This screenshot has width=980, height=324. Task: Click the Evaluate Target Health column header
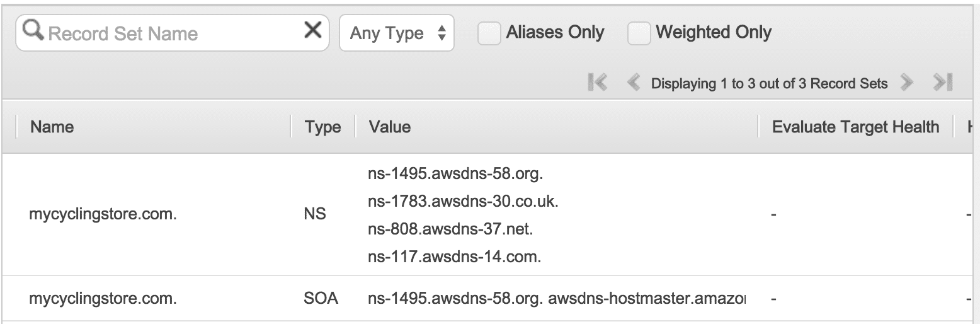(x=855, y=127)
